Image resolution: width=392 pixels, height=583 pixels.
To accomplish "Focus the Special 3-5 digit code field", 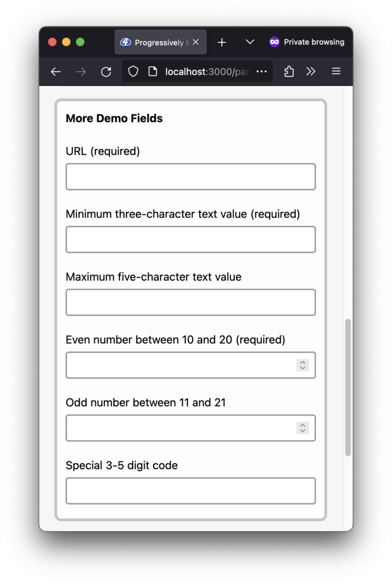I will coord(190,491).
